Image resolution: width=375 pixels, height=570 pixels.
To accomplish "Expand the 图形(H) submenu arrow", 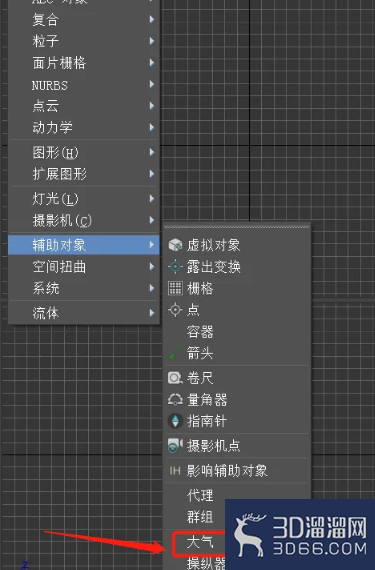I will pos(152,152).
